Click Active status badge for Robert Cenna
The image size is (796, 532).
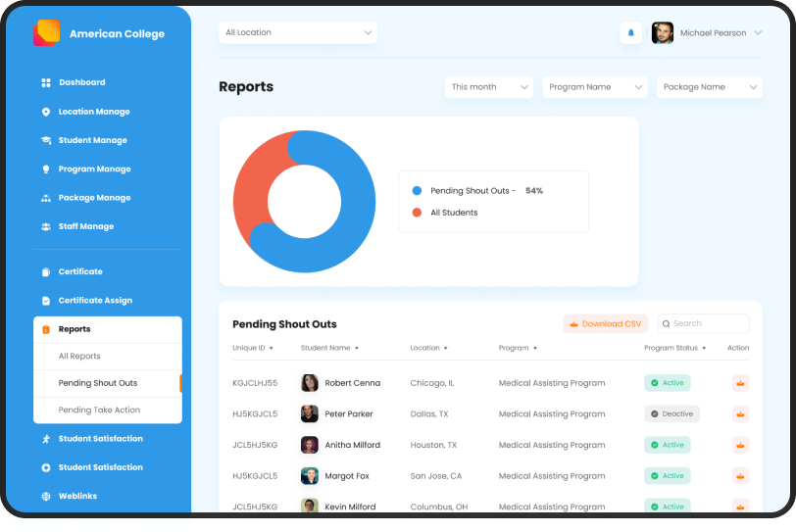668,383
